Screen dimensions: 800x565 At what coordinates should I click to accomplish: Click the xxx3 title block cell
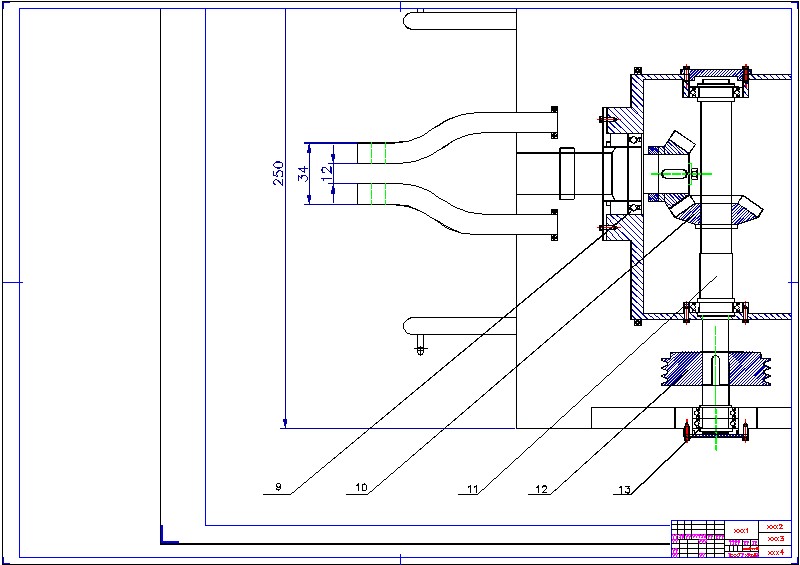pyautogui.click(x=775, y=538)
